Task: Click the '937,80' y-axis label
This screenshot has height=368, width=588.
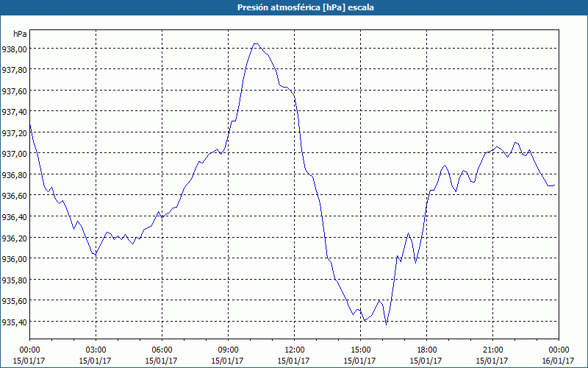Action: [x=13, y=69]
